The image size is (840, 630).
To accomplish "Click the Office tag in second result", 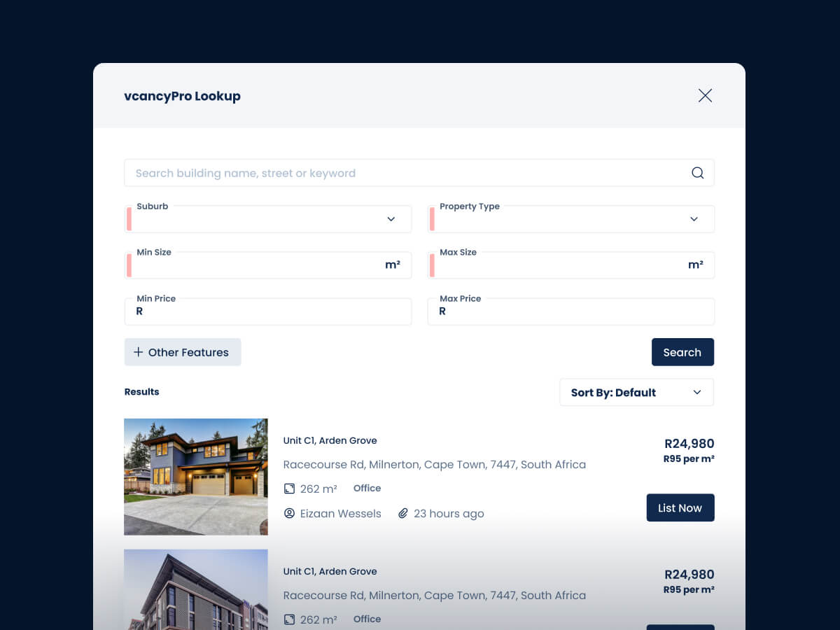I will [367, 619].
